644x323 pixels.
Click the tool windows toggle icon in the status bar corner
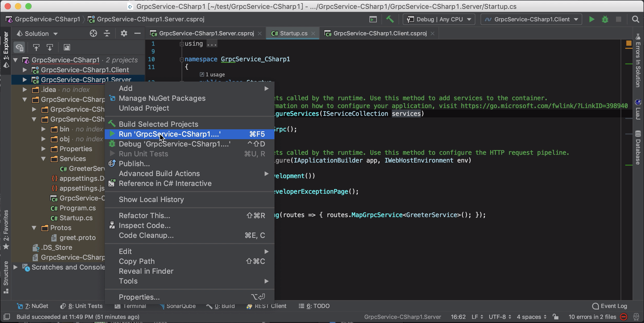click(x=7, y=317)
